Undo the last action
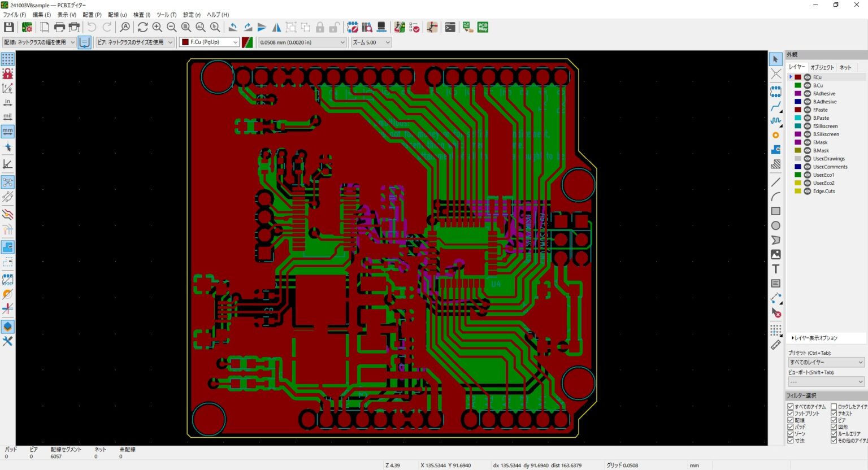 pos(92,27)
